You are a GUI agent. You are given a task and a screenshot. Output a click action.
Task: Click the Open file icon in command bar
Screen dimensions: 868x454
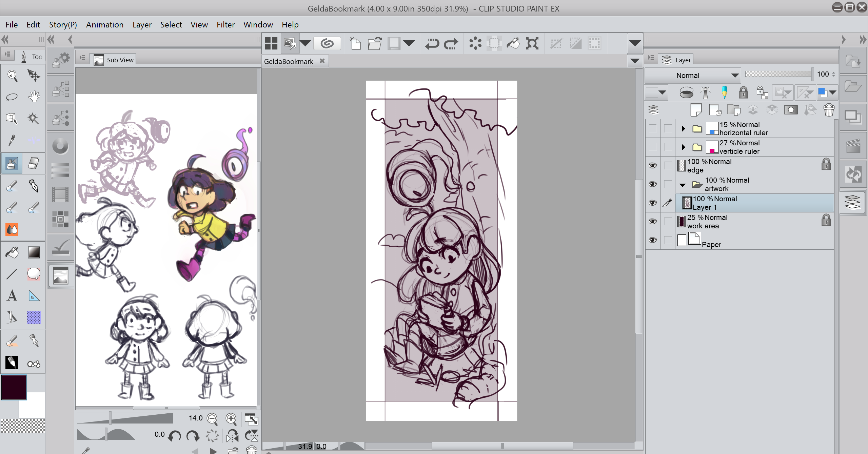coord(375,44)
